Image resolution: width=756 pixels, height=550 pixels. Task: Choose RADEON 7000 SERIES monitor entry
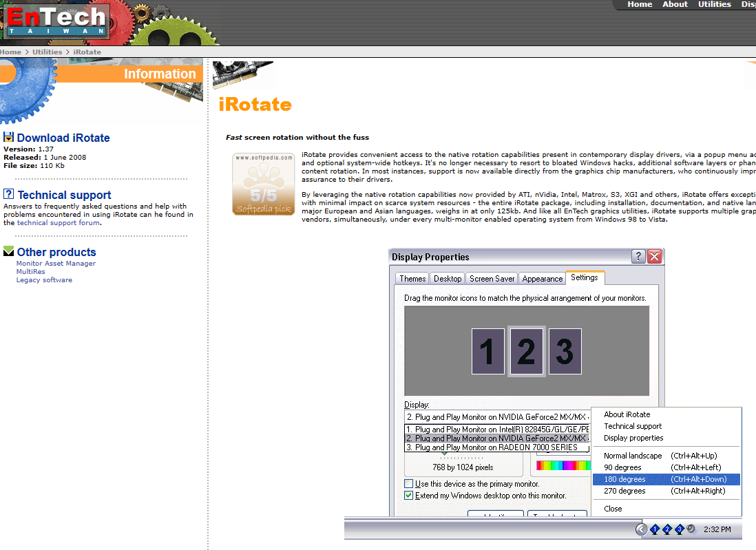[497, 447]
